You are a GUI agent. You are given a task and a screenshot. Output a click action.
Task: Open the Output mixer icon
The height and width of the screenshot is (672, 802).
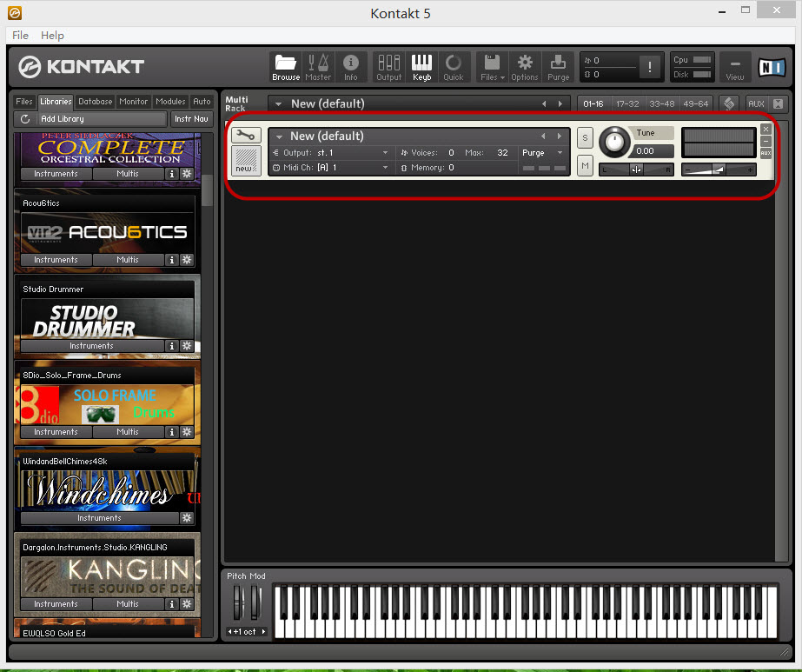point(388,67)
